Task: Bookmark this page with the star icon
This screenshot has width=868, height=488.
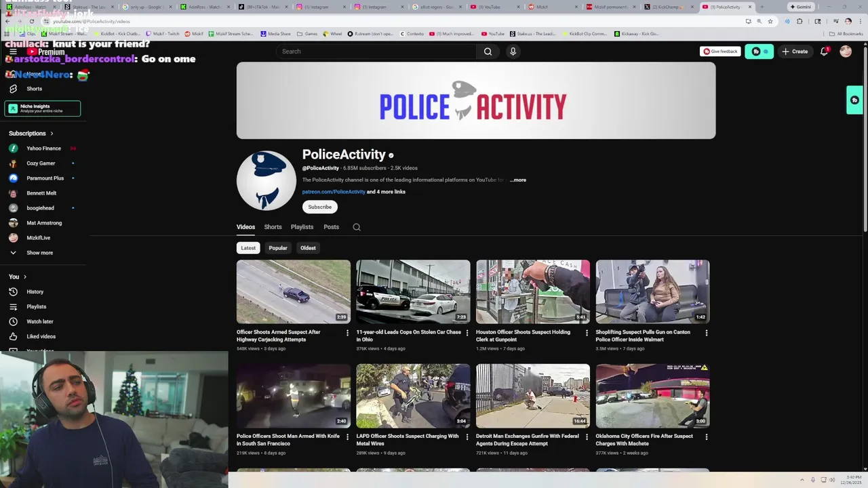Action: click(770, 21)
